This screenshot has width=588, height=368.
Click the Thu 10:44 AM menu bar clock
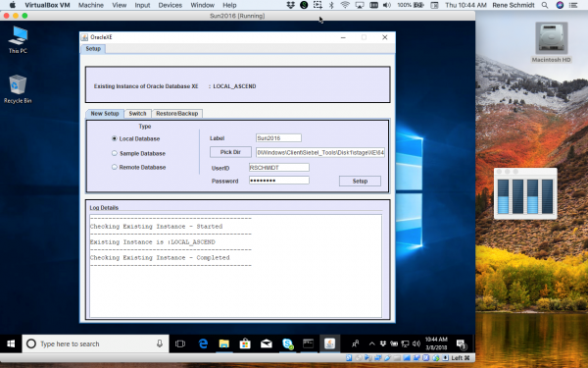click(x=465, y=5)
